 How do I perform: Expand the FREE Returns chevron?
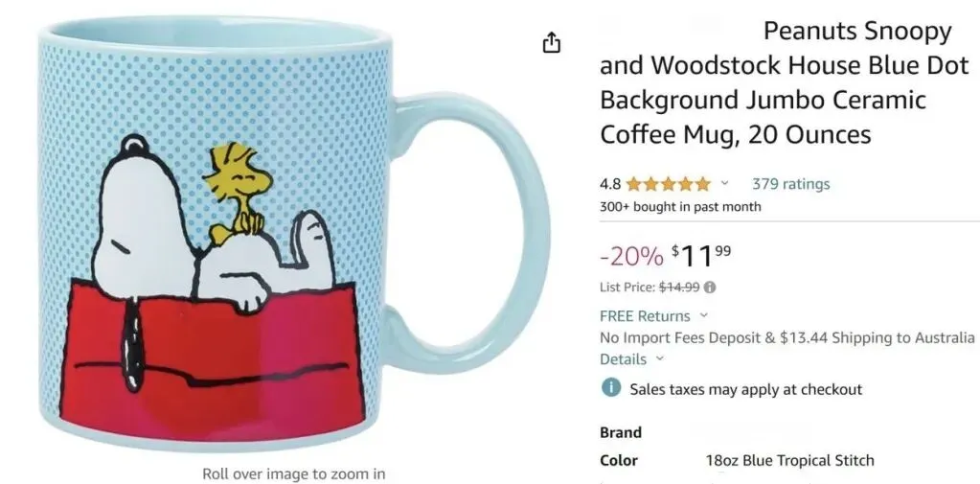point(704,315)
